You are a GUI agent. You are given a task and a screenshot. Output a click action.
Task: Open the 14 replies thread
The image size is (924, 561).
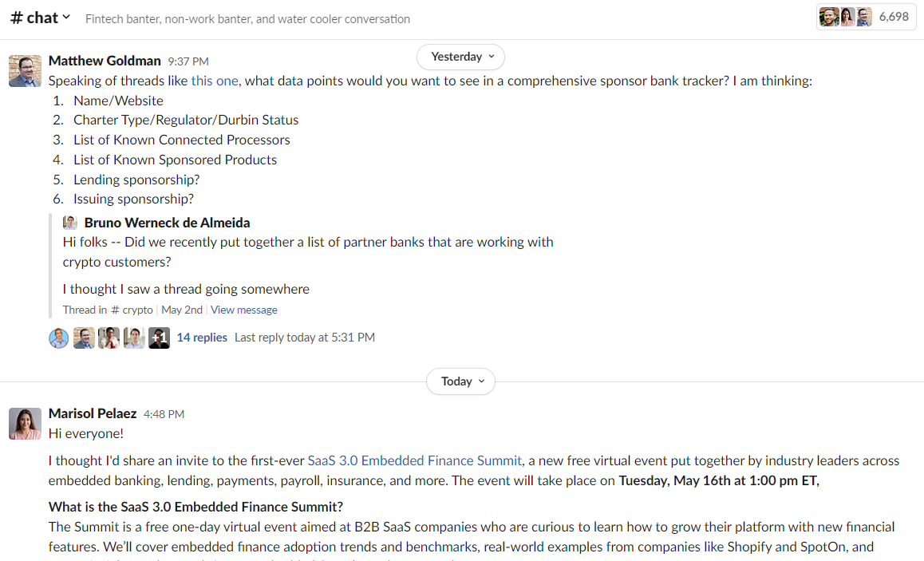(x=202, y=338)
